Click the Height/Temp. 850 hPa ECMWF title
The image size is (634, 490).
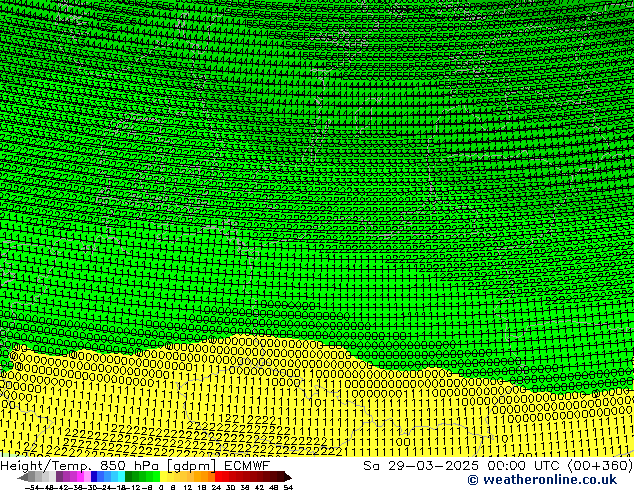[135, 465]
